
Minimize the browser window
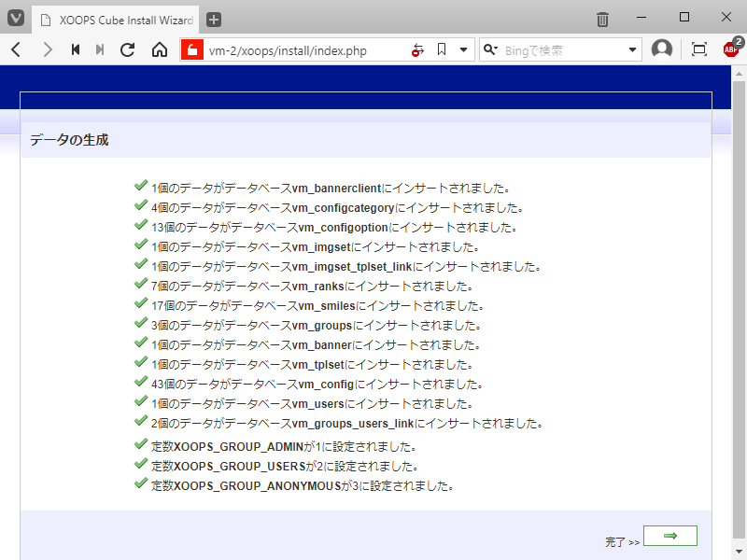pos(641,17)
